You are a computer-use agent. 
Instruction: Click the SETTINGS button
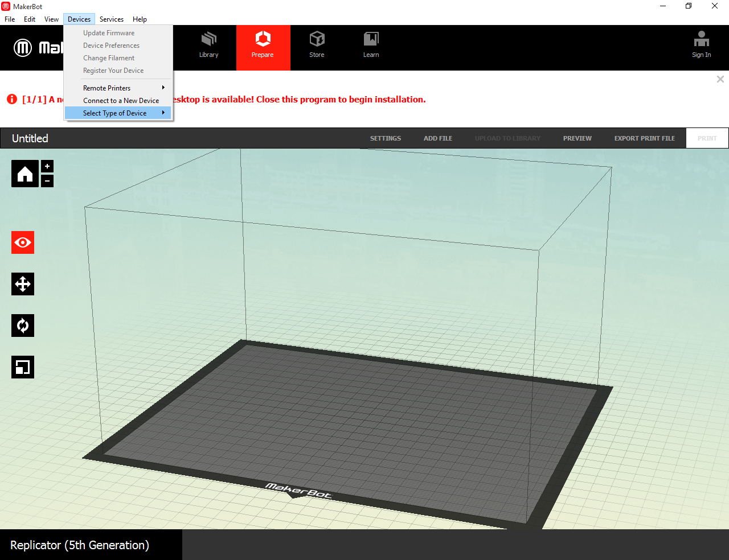pos(386,138)
